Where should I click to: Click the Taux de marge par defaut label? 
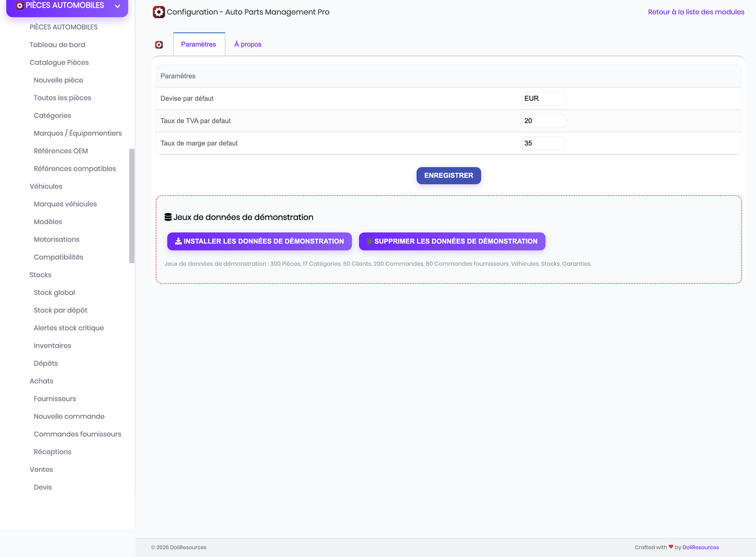tap(199, 143)
